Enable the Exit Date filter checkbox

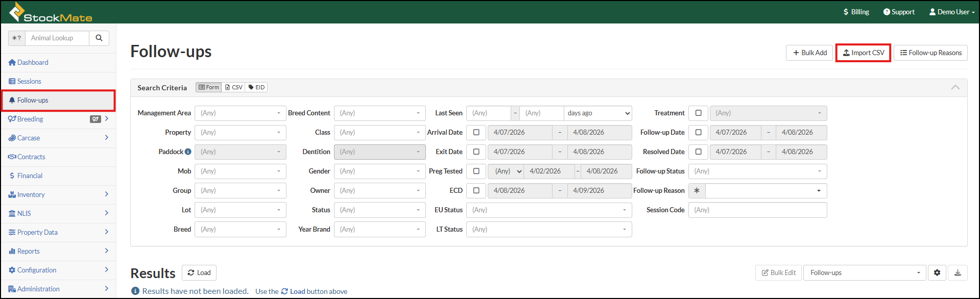point(476,152)
